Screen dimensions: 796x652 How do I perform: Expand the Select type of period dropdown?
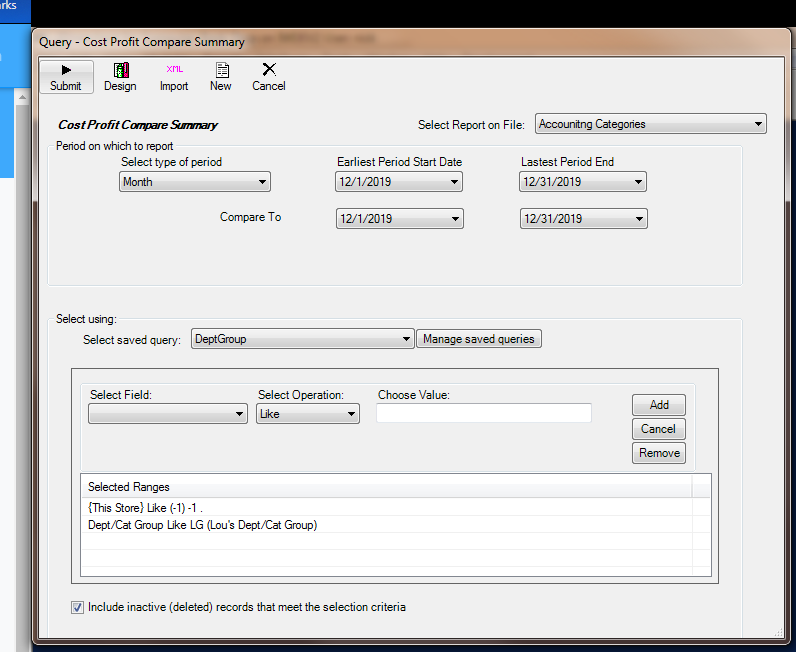195,182
